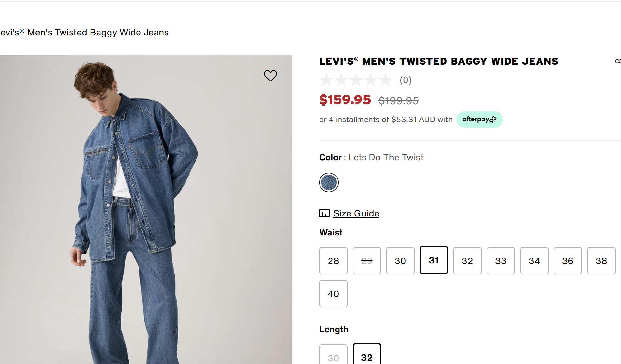
Task: Open the Afterpay info badge
Action: click(479, 120)
